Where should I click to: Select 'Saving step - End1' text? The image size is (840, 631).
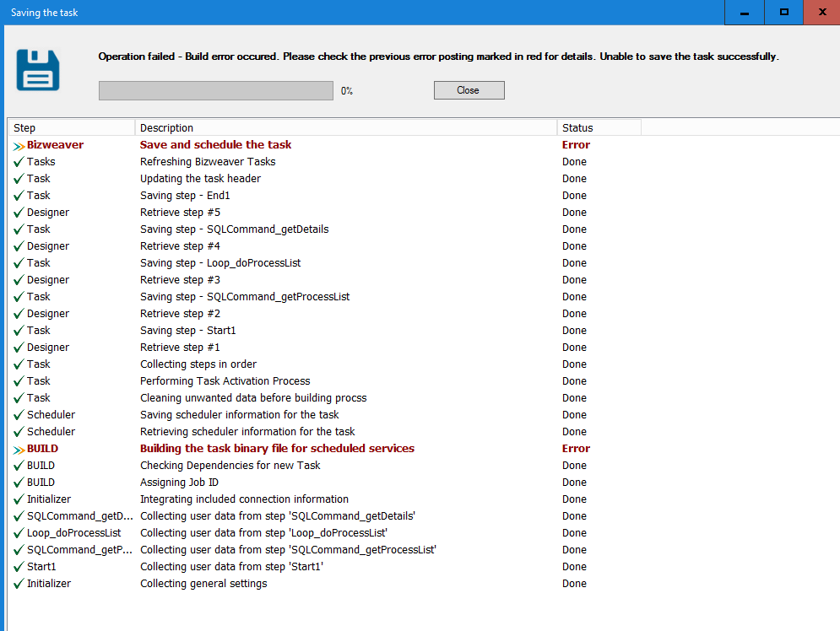pos(185,196)
